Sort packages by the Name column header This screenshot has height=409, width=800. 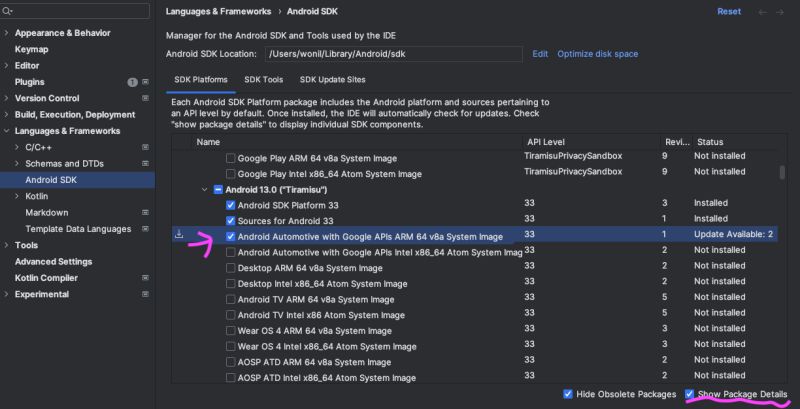tap(208, 142)
